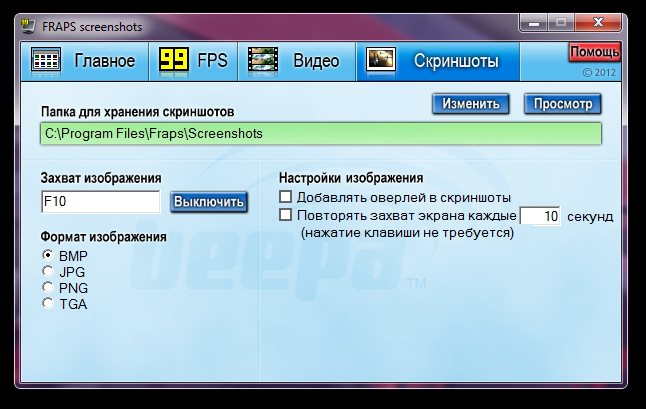Click the film strip icon for Видео

262,61
